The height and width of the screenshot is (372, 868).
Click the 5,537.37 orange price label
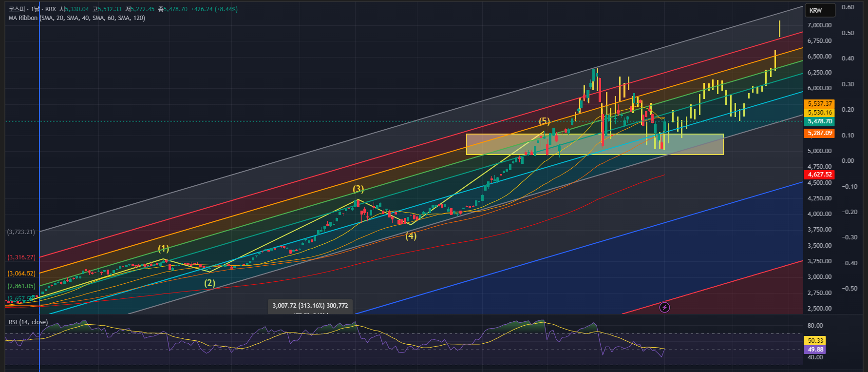[x=820, y=104]
